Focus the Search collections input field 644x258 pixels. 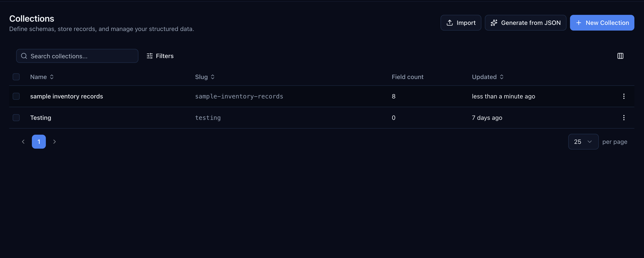point(80,56)
